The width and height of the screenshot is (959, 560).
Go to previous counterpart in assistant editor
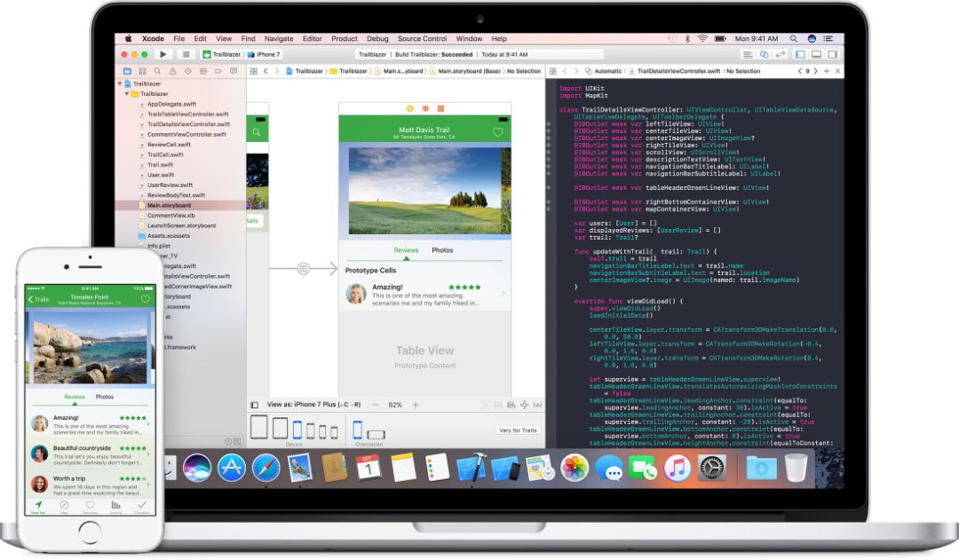(x=799, y=72)
